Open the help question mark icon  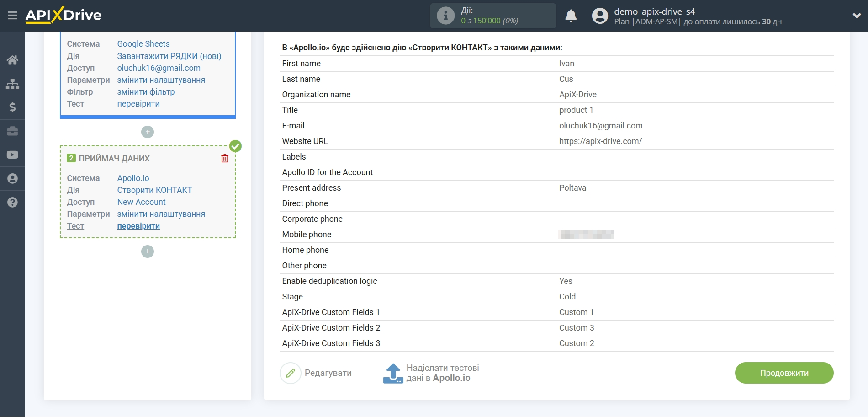(12, 202)
